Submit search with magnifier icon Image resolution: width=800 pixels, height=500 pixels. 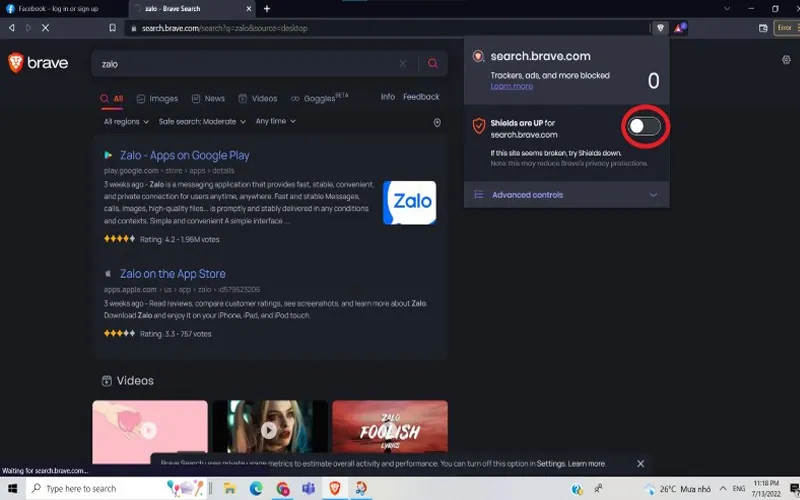[433, 63]
